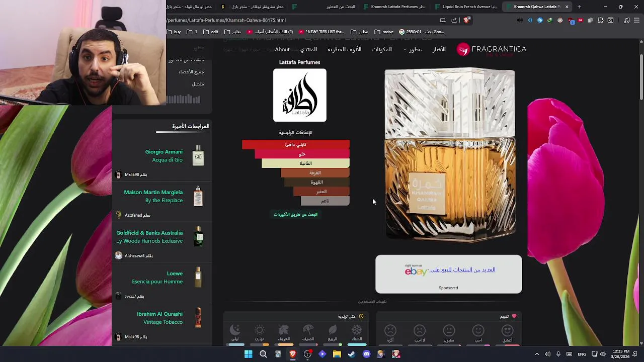The image size is (644, 362).
Task: Open the الأنوف العطرية navigation item
Action: 345,49
